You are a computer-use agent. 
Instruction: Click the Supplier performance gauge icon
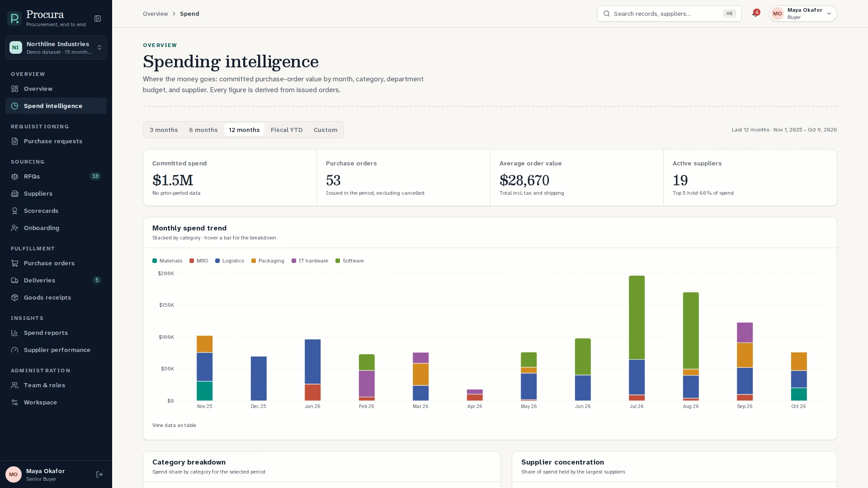tap(15, 350)
